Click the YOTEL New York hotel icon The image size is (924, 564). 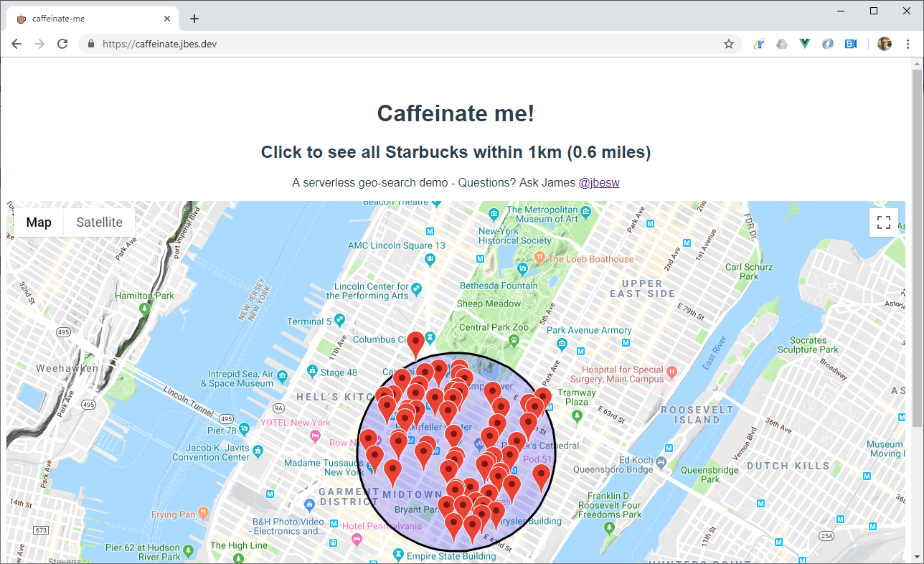pyautogui.click(x=314, y=436)
